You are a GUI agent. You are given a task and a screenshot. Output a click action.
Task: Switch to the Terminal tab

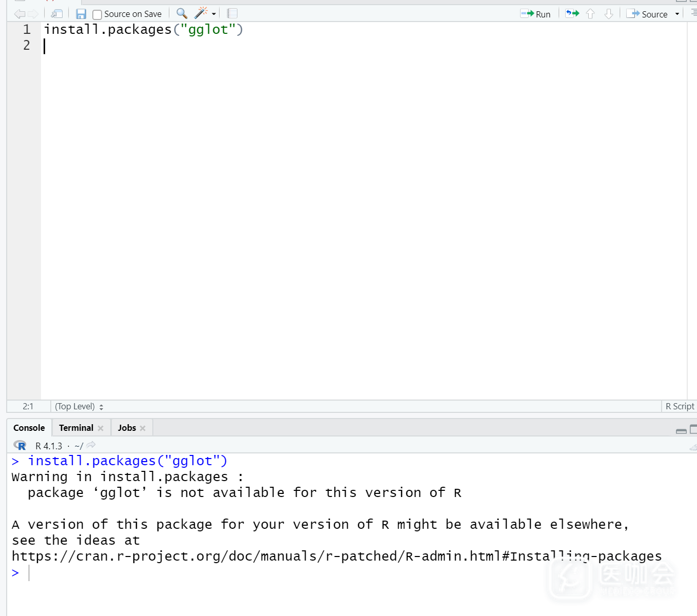[x=76, y=428]
